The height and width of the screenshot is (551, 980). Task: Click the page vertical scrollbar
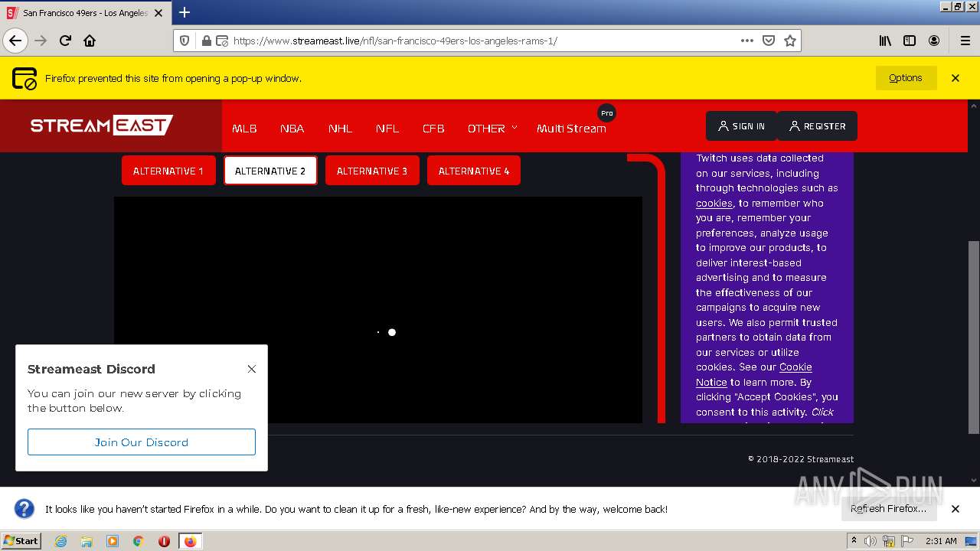coord(974,337)
